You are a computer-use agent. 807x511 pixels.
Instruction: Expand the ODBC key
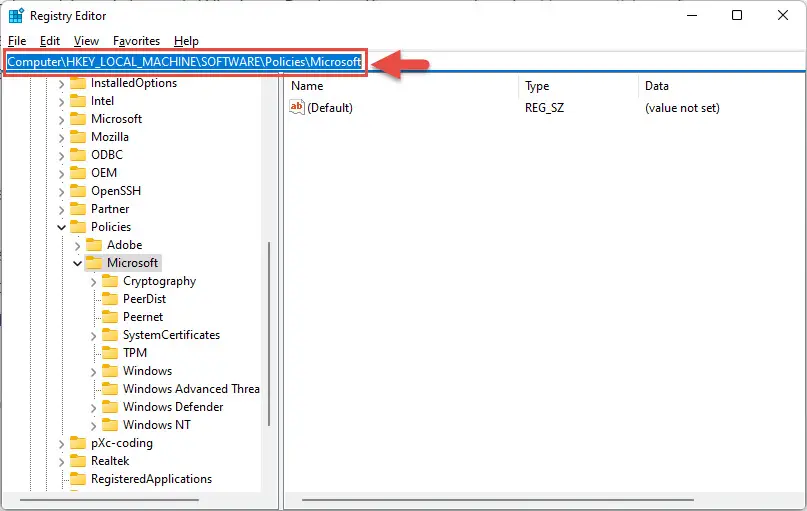coord(61,155)
